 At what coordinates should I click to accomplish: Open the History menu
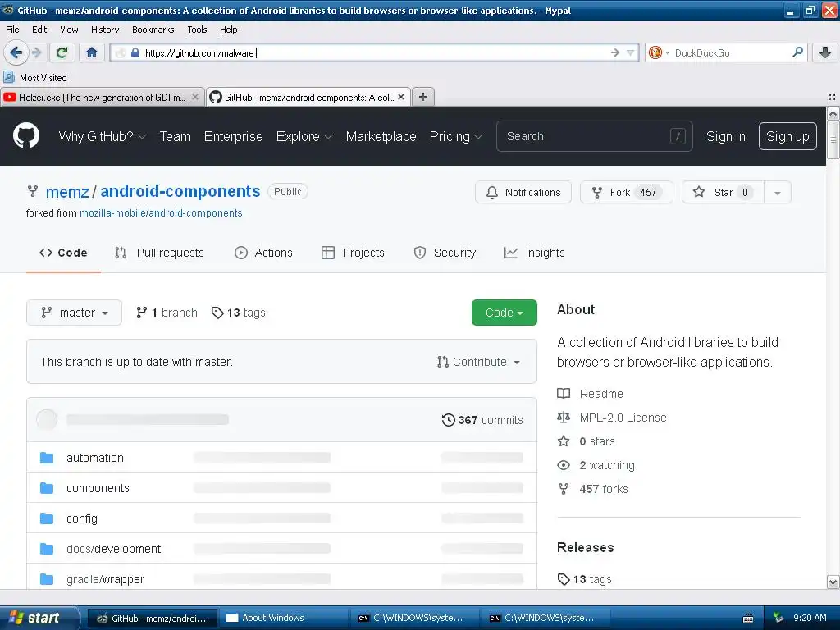pyautogui.click(x=105, y=30)
